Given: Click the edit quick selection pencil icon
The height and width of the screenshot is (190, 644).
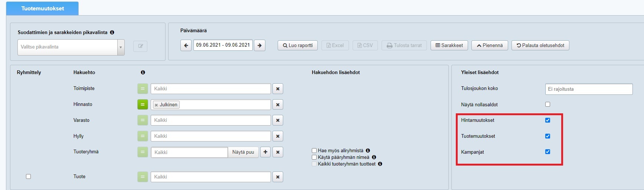Looking at the screenshot, I should pyautogui.click(x=140, y=46).
